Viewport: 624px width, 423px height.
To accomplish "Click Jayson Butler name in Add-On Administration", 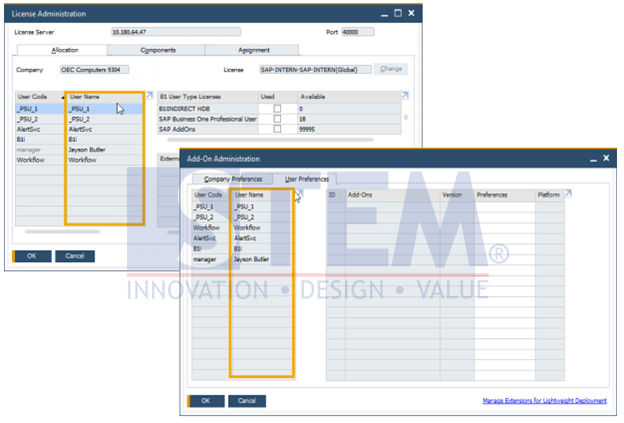I will [251, 259].
